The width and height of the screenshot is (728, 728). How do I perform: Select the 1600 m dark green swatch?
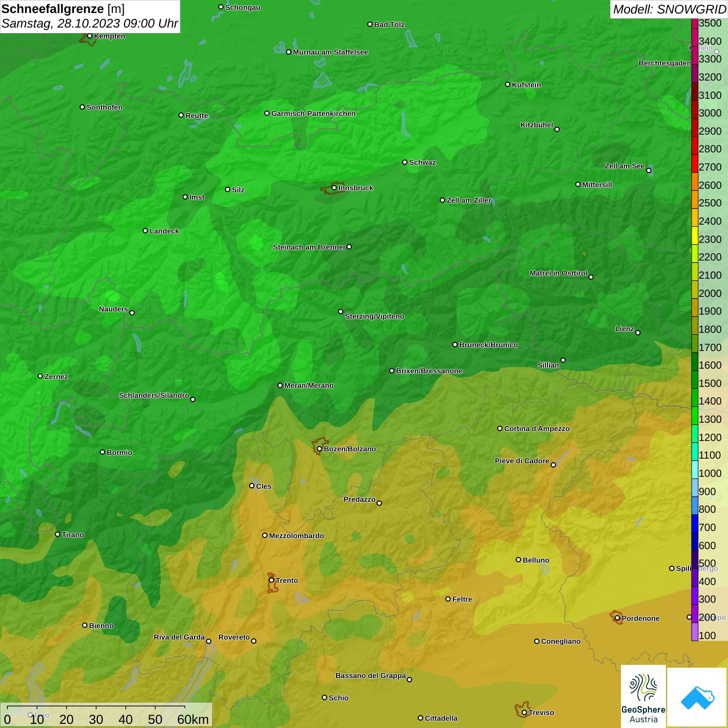click(x=695, y=361)
